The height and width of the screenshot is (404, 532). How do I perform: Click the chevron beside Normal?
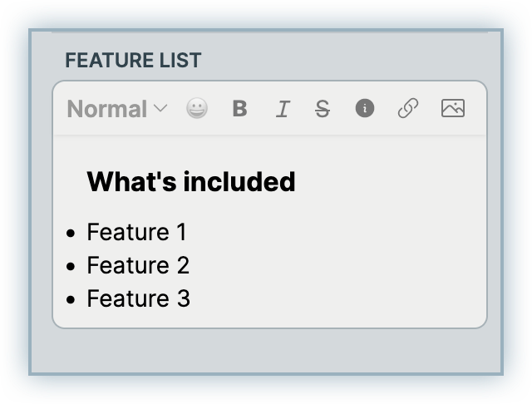161,109
